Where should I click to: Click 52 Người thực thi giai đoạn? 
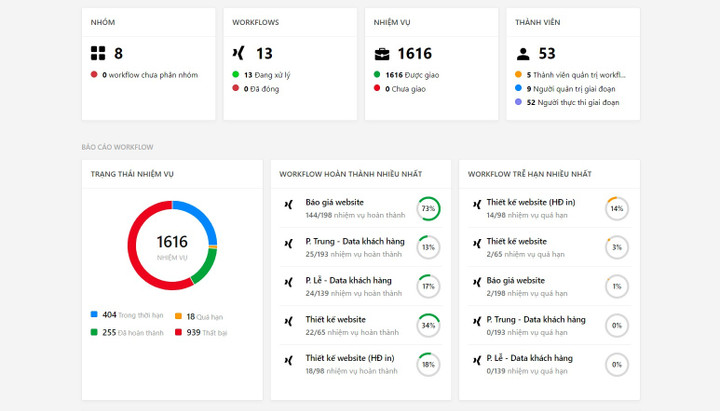pos(574,102)
